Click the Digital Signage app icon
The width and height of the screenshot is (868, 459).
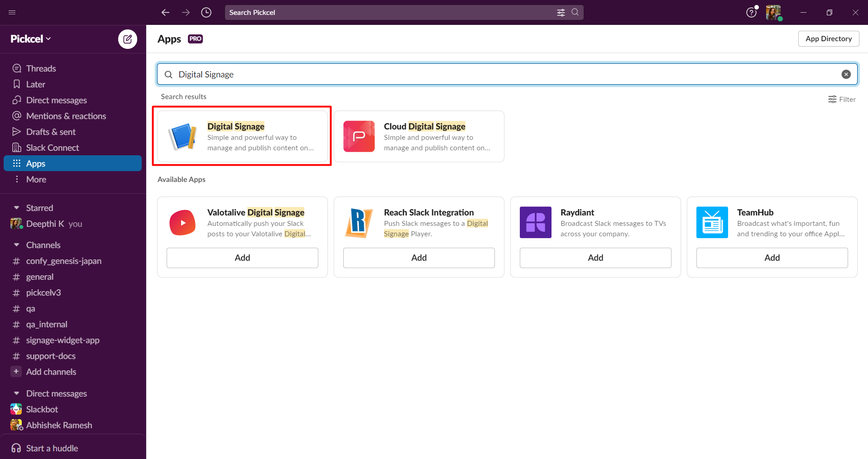pyautogui.click(x=182, y=136)
